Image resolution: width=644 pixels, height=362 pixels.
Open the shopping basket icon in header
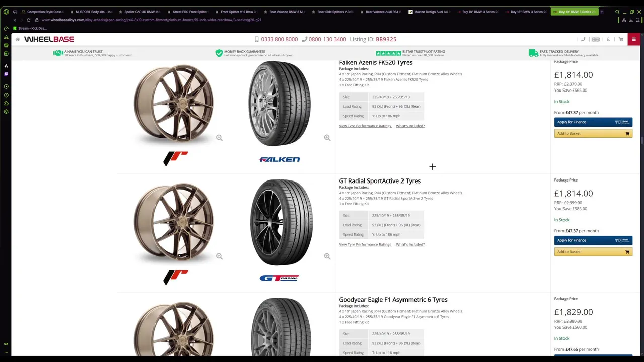(621, 39)
